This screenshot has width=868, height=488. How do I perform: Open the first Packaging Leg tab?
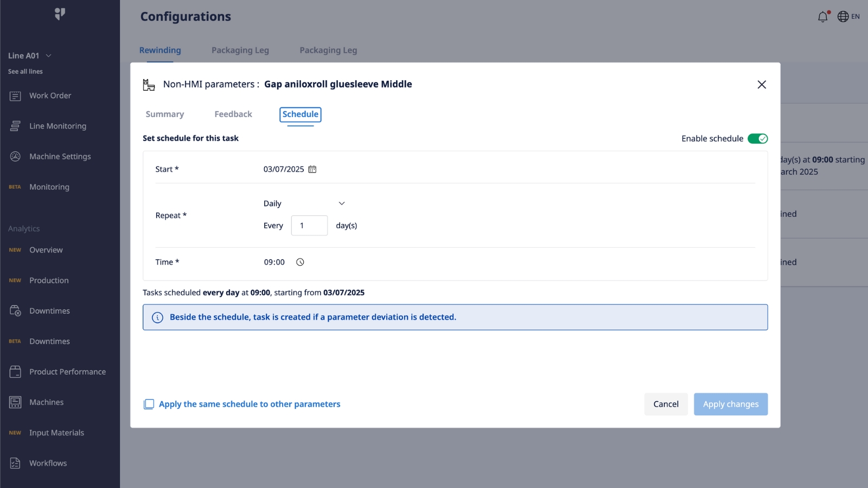click(x=240, y=50)
